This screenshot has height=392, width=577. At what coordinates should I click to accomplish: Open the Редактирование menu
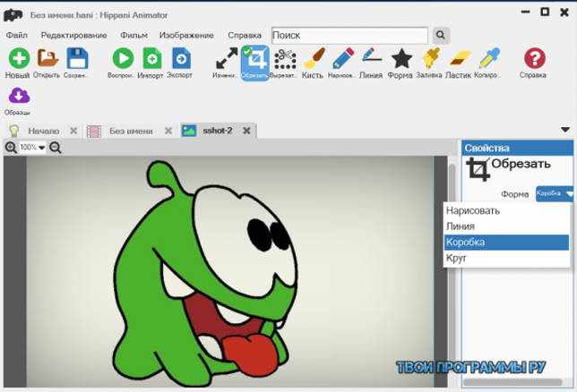pyautogui.click(x=73, y=35)
